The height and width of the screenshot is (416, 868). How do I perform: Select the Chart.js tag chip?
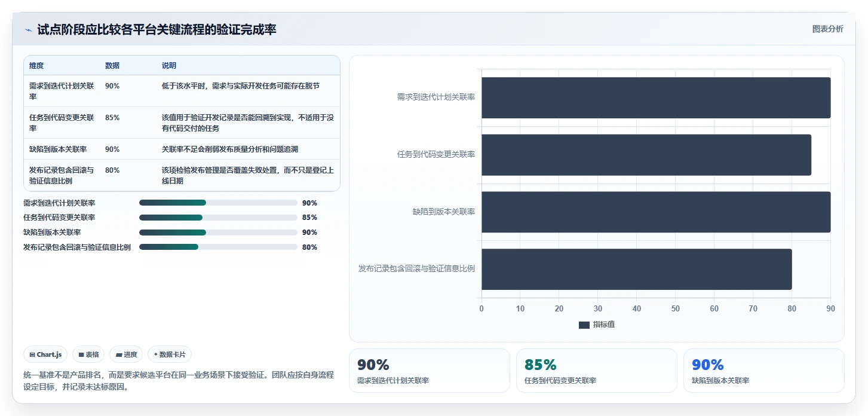[x=46, y=354]
